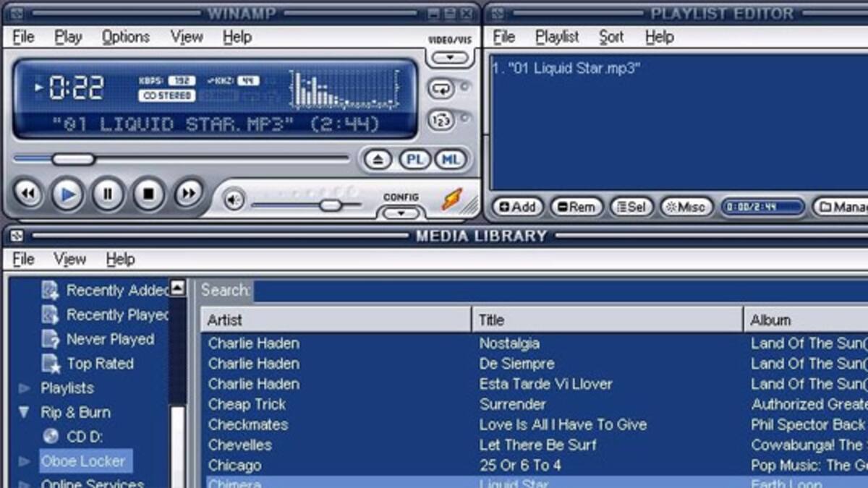Expand the Playlists tree node
868x488 pixels.
pyautogui.click(x=25, y=388)
